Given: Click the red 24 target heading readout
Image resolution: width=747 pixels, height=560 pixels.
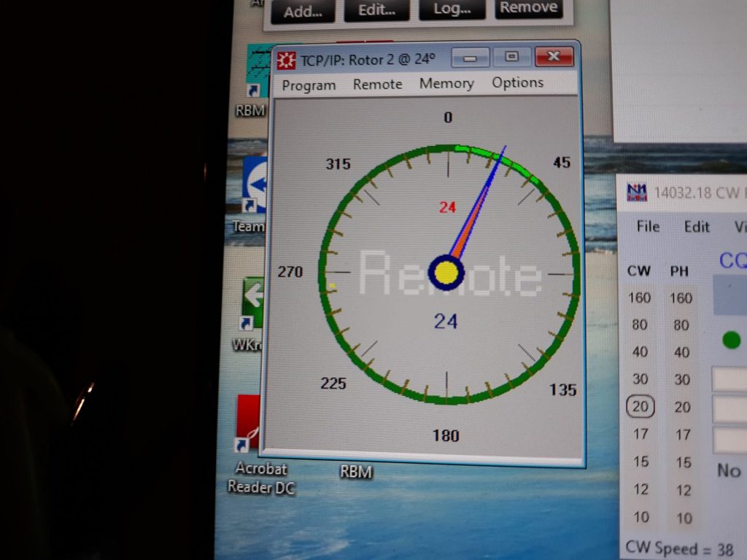Looking at the screenshot, I should (447, 207).
